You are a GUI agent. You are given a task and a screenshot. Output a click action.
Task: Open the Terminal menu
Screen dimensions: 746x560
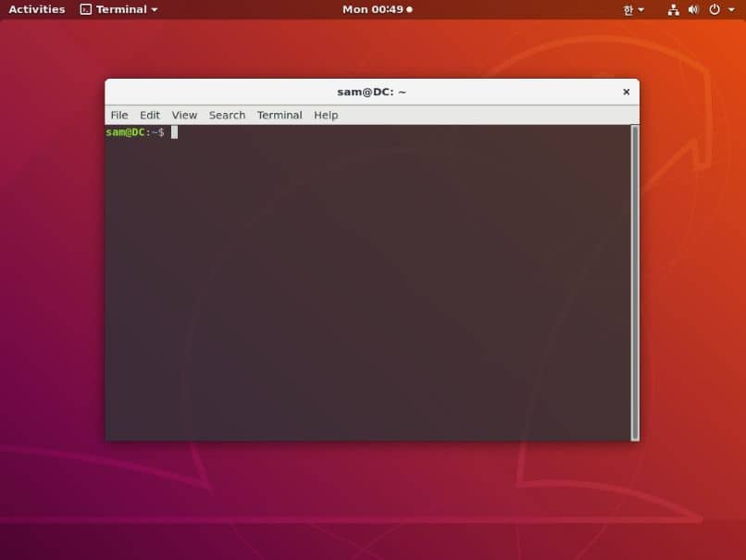(x=279, y=115)
